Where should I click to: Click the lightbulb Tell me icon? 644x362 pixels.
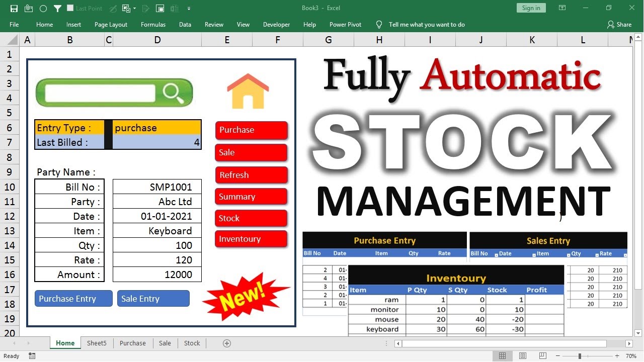pyautogui.click(x=379, y=24)
